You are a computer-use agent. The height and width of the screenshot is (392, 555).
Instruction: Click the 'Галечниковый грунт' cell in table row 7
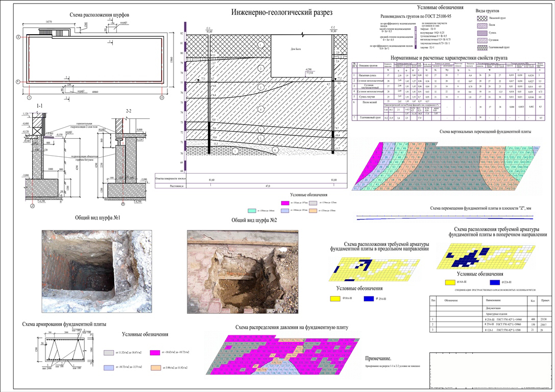pyautogui.click(x=370, y=117)
